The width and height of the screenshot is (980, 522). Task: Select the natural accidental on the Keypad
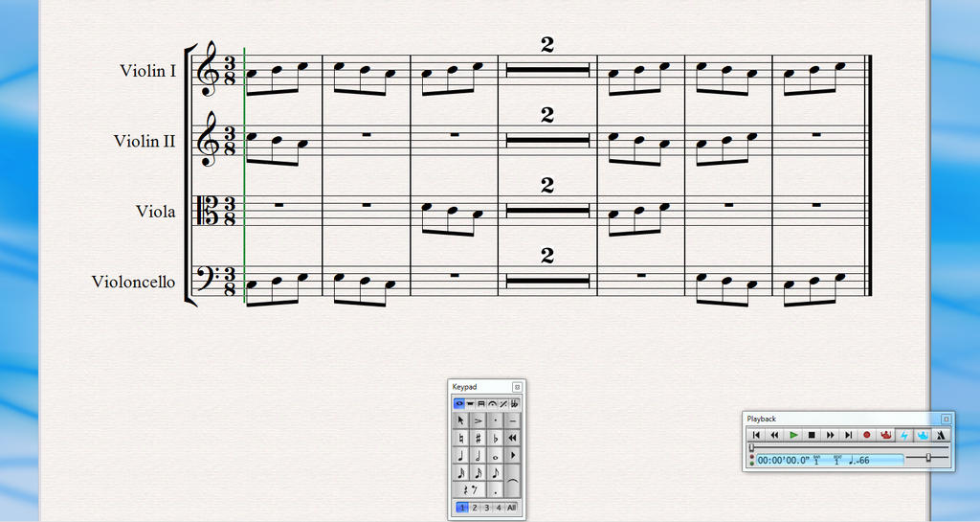(461, 439)
